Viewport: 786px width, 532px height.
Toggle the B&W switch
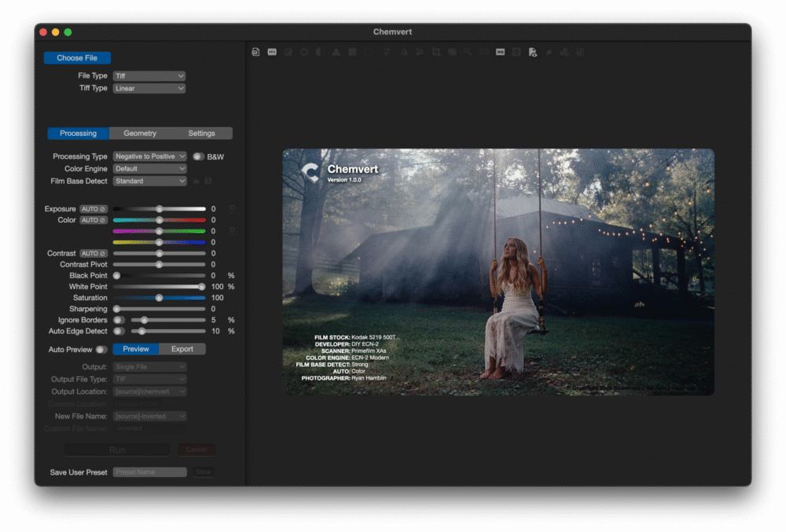199,157
